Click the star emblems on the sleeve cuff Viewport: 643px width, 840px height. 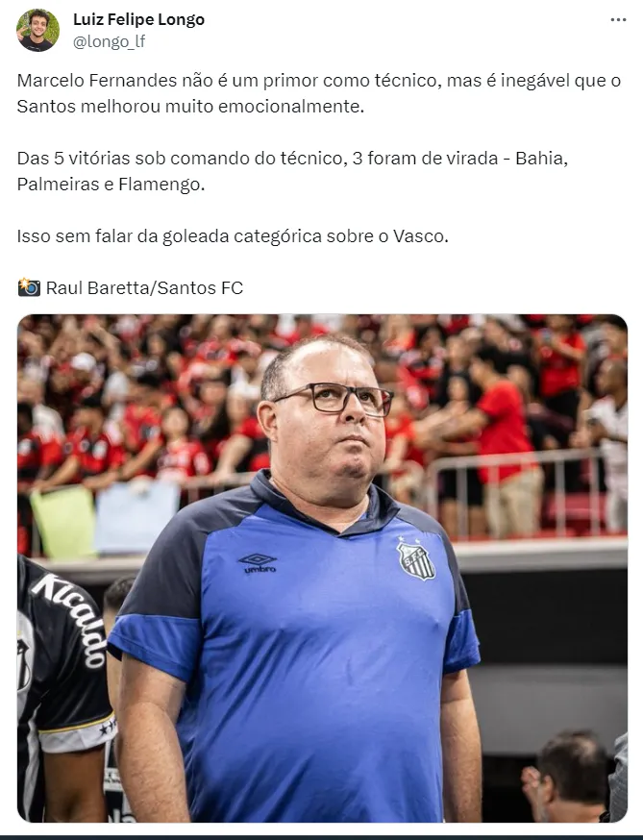click(108, 727)
